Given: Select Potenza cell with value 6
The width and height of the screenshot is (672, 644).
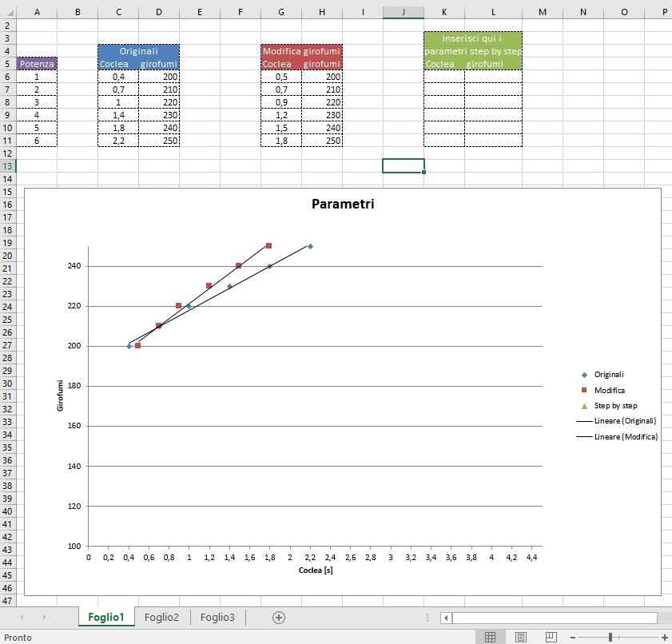Looking at the screenshot, I should coord(37,141).
